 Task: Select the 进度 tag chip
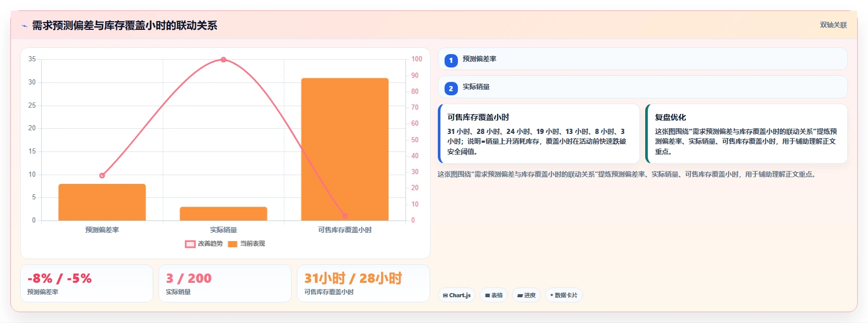point(526,295)
